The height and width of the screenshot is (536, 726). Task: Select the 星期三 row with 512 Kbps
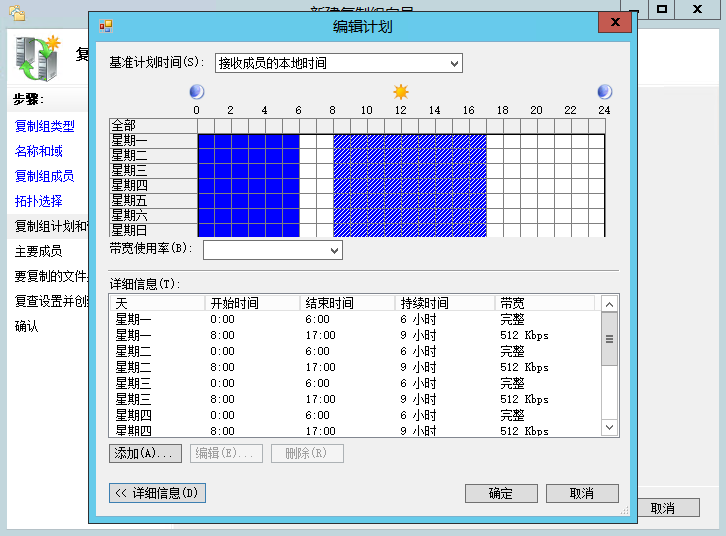point(355,399)
